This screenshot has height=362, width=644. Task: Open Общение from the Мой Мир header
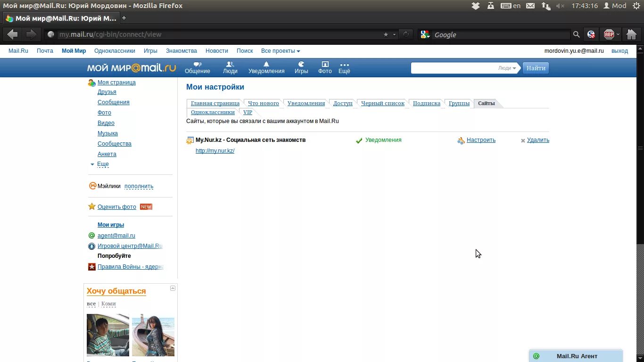pyautogui.click(x=197, y=68)
